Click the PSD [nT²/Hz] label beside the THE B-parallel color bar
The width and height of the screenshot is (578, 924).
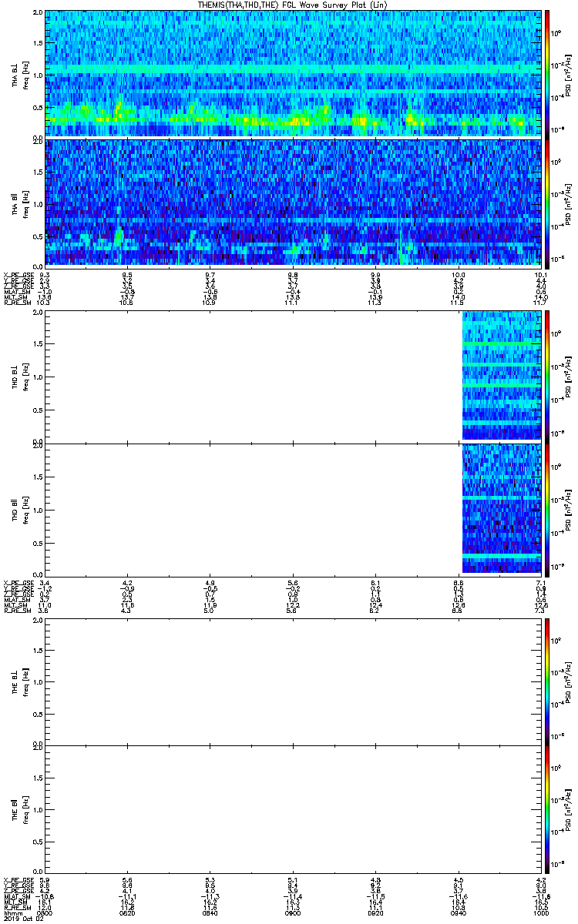[569, 809]
